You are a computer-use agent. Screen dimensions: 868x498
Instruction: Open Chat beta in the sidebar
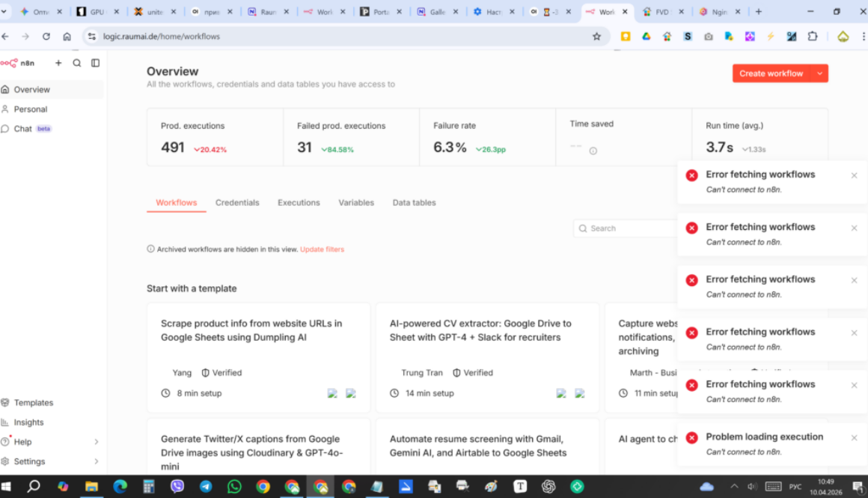pyautogui.click(x=52, y=129)
